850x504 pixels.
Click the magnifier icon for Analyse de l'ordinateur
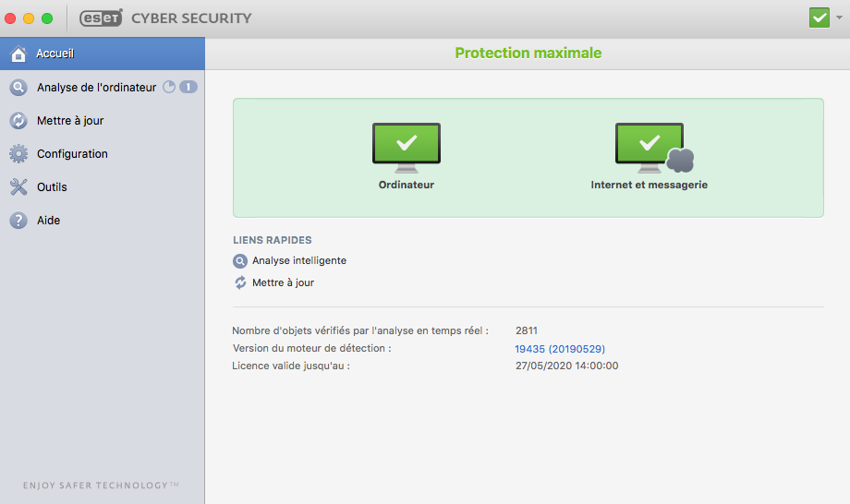click(18, 87)
